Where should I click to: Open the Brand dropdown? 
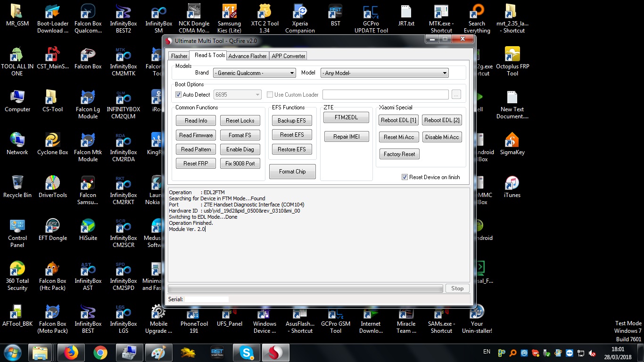coord(255,73)
